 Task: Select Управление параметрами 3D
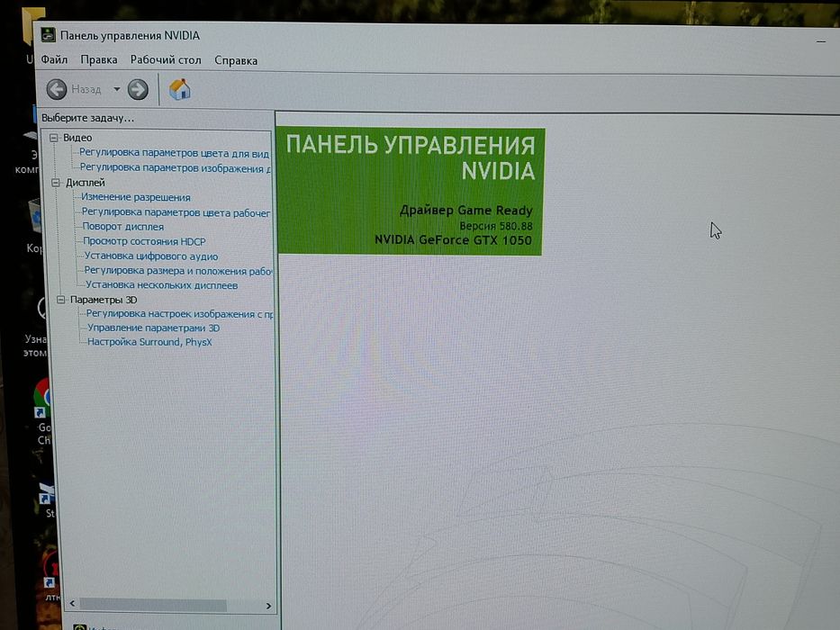tap(153, 328)
